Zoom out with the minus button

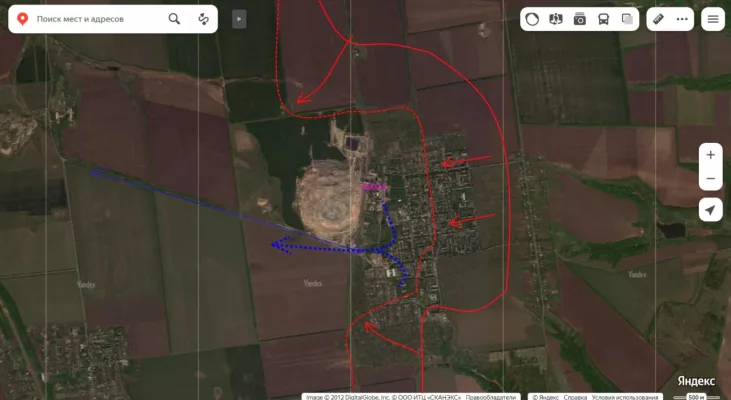[710, 180]
